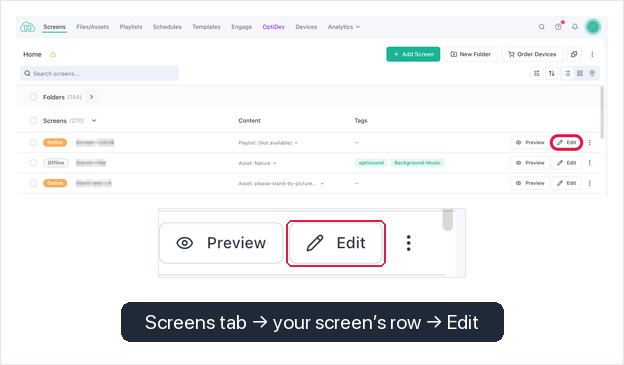This screenshot has height=365, width=624.
Task: Open the notifications bell icon
Action: [x=575, y=27]
